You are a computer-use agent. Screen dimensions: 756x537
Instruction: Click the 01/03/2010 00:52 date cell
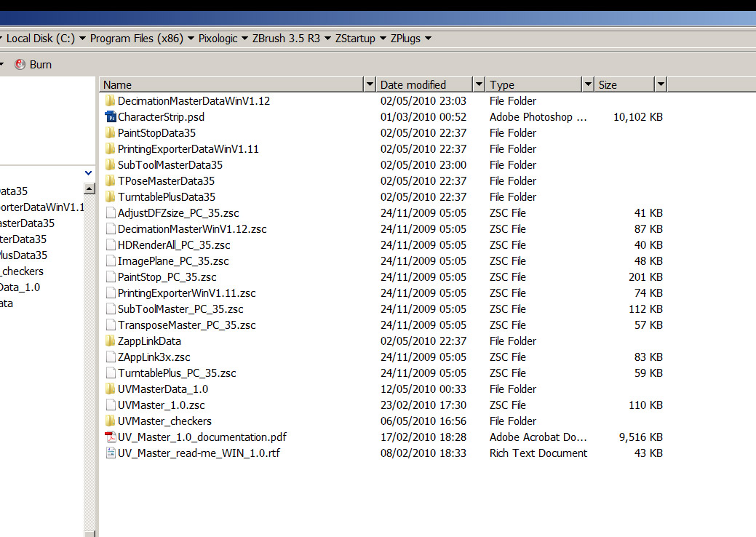coord(423,116)
